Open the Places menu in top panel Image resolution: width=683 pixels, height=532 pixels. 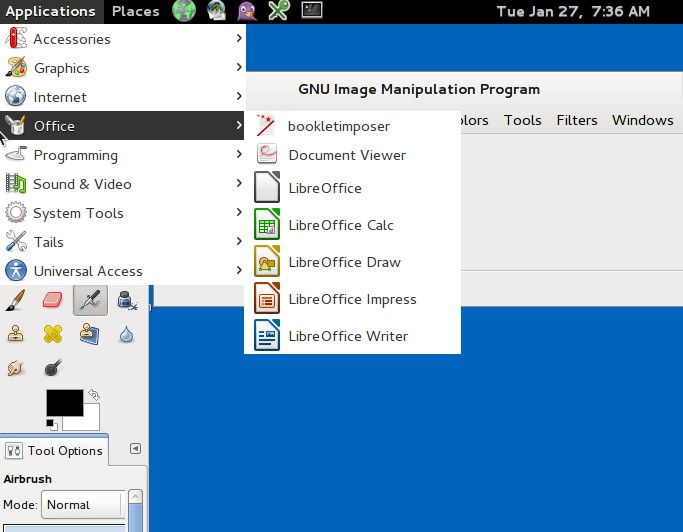click(135, 11)
